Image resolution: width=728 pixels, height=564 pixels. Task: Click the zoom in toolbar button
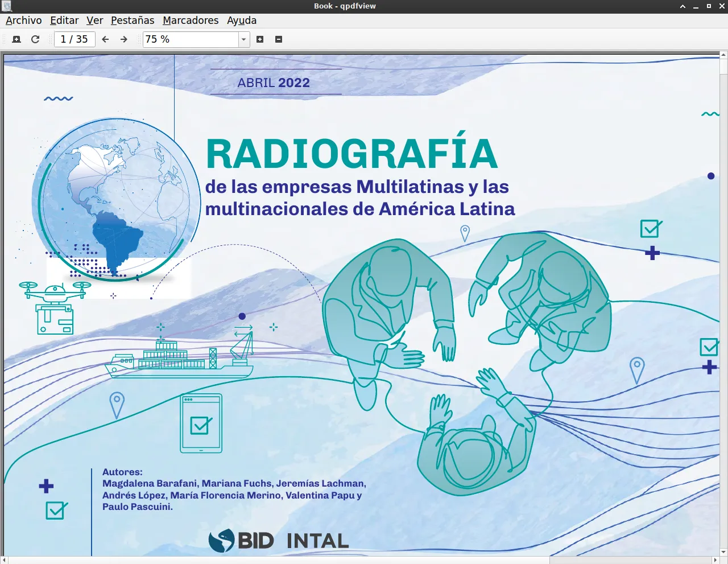[x=260, y=39]
